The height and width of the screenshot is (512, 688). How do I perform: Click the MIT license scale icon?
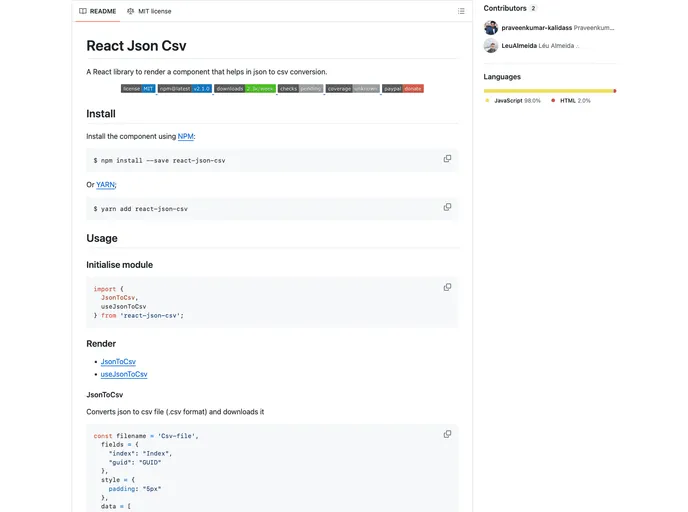pos(130,11)
